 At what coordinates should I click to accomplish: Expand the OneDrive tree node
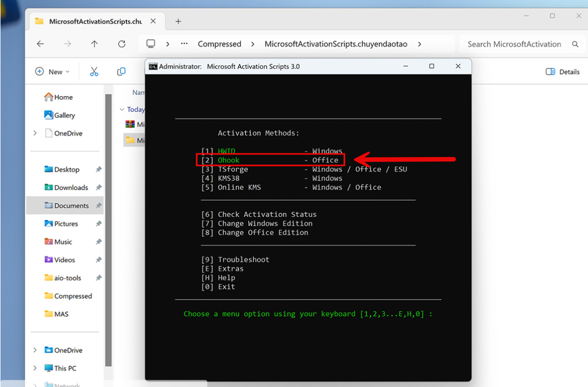coord(35,133)
